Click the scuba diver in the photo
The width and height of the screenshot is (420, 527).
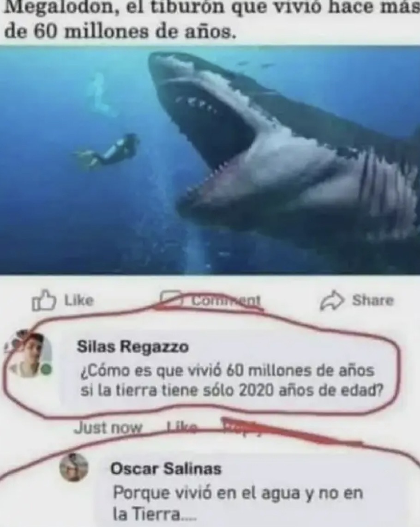(107, 151)
